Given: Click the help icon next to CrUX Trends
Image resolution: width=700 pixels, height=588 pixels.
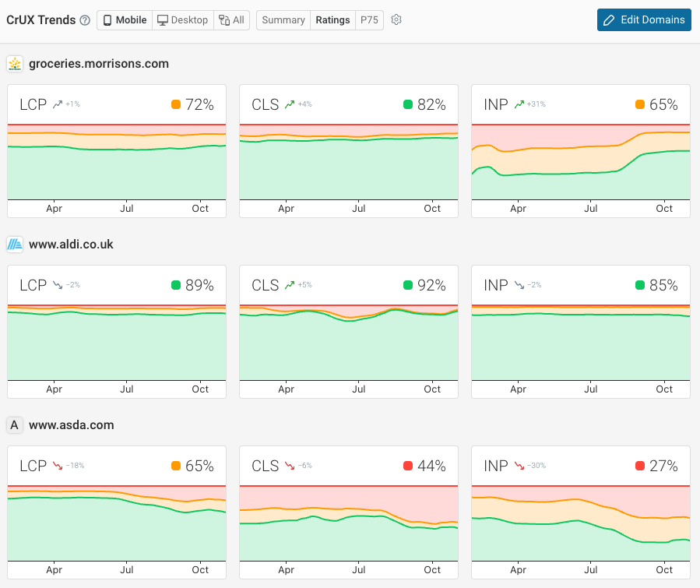Looking at the screenshot, I should pyautogui.click(x=84, y=19).
